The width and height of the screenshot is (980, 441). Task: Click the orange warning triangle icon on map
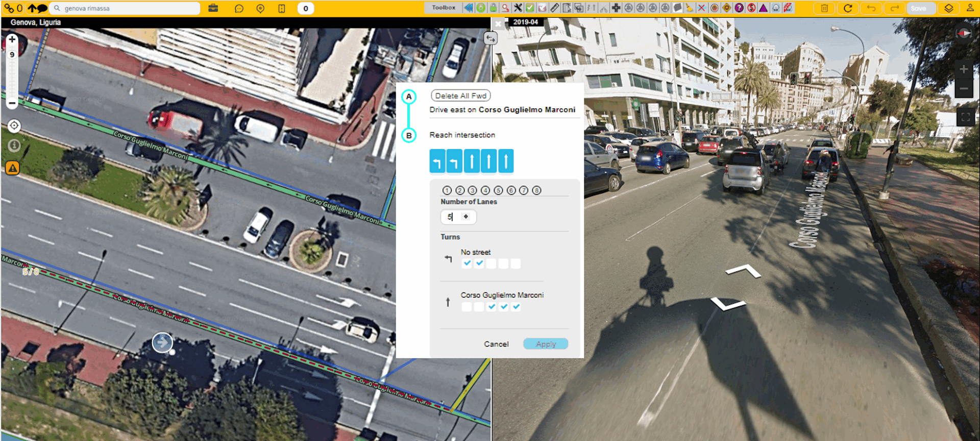tap(13, 168)
